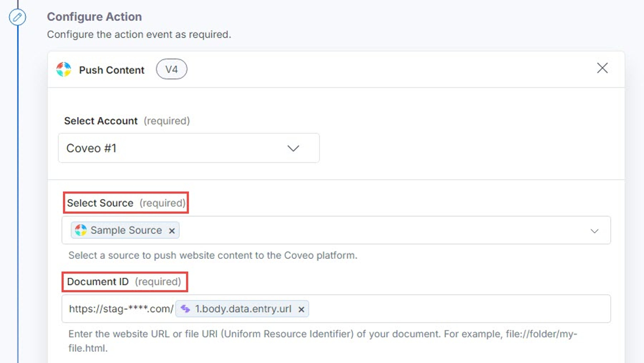Click the Coveo icon in Sample Source tag

tap(81, 230)
